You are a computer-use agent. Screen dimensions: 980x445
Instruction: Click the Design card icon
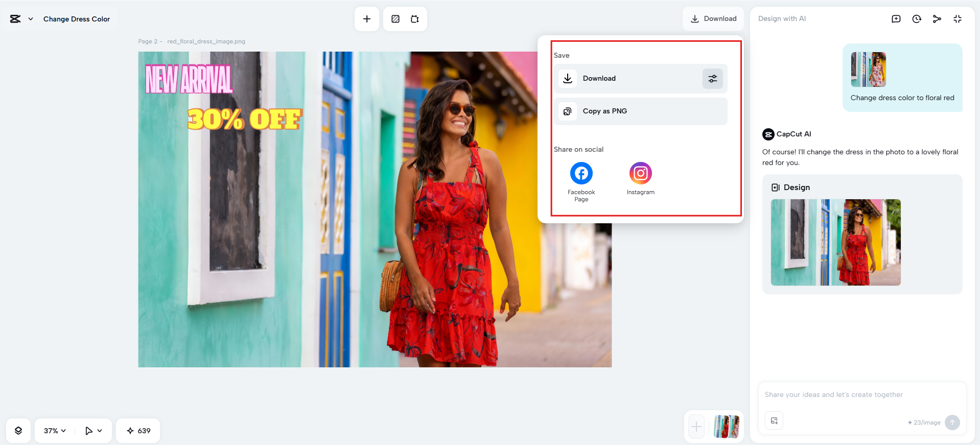point(776,188)
